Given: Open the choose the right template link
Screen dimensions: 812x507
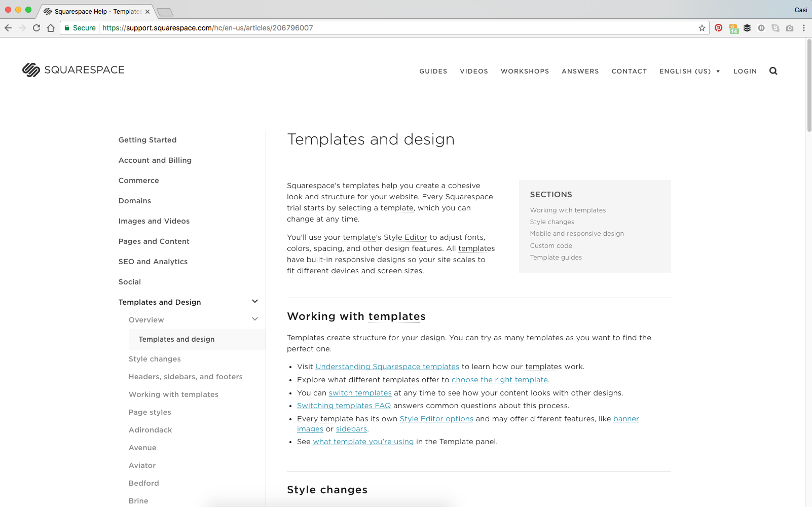Looking at the screenshot, I should click(500, 380).
